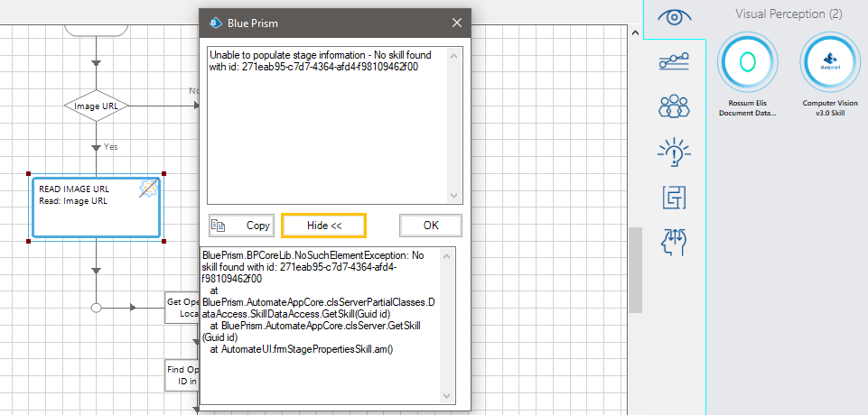The width and height of the screenshot is (868, 415).
Task: Copy the error message to clipboard
Action: click(241, 226)
